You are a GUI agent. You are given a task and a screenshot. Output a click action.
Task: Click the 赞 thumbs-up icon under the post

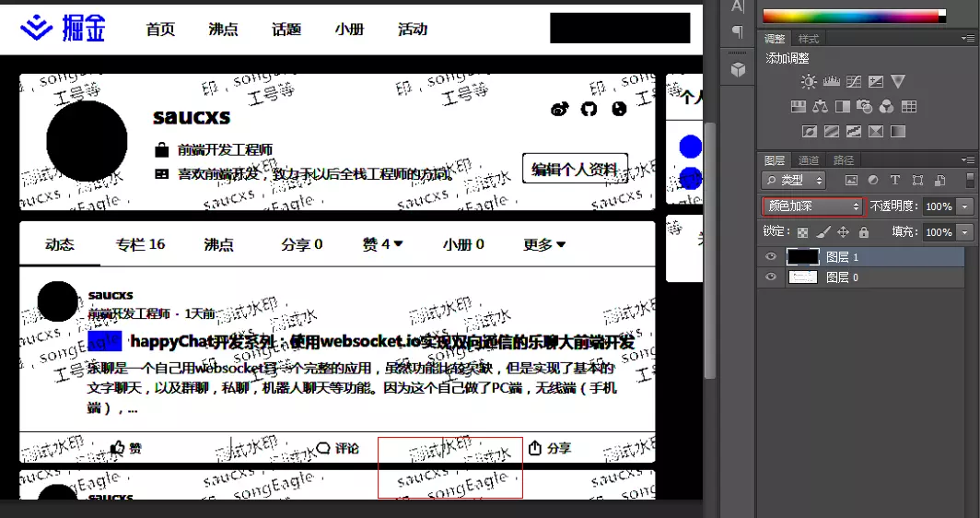[118, 448]
